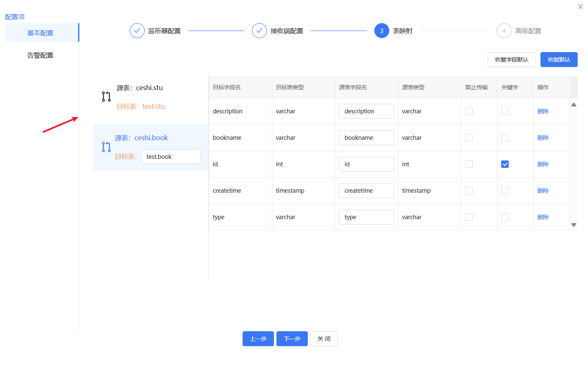Click target table input test.book

(x=171, y=157)
